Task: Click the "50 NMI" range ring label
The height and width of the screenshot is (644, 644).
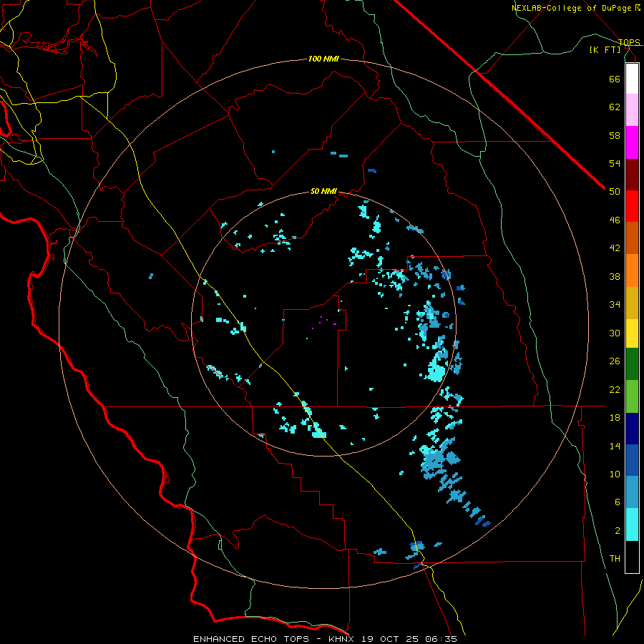Action: pyautogui.click(x=323, y=191)
